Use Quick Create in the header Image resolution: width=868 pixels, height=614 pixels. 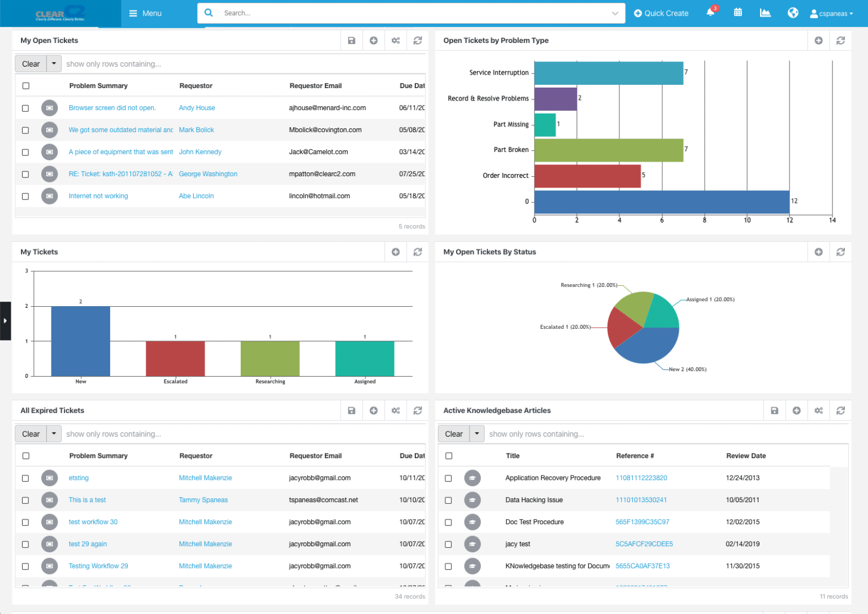pos(661,13)
